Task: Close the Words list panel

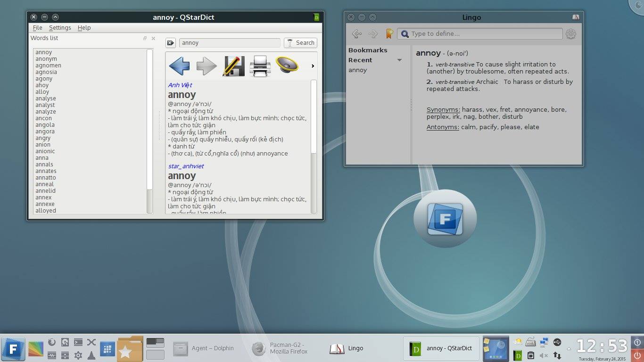Action: click(153, 38)
